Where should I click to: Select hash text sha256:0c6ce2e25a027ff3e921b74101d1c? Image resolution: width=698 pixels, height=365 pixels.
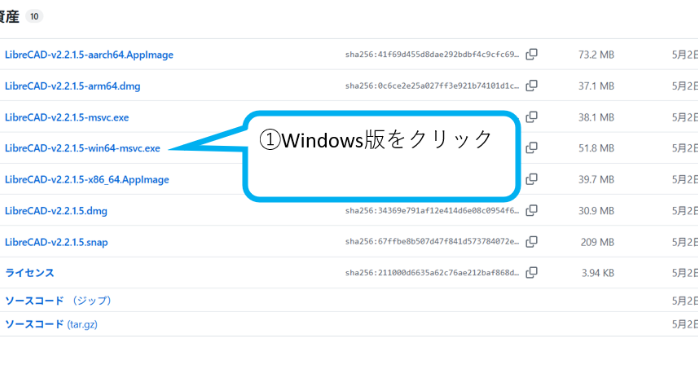[432, 86]
